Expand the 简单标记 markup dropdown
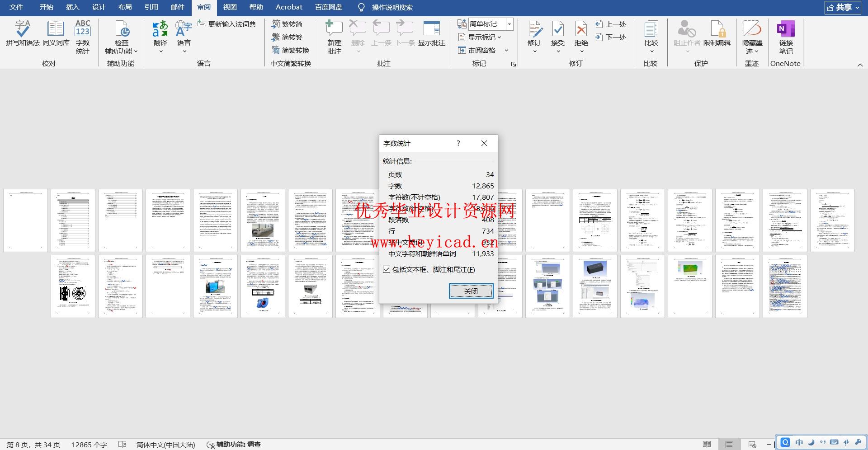Image resolution: width=868 pixels, height=450 pixels. click(x=509, y=24)
